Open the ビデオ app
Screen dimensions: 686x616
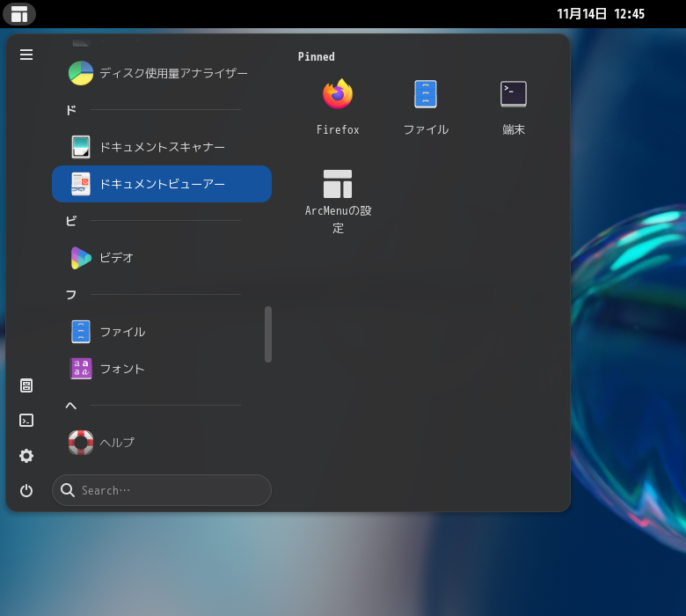coord(162,258)
